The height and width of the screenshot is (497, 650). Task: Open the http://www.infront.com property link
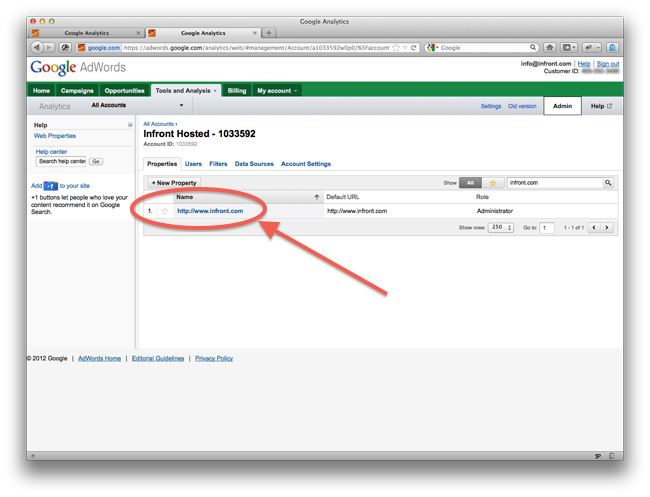pos(210,211)
